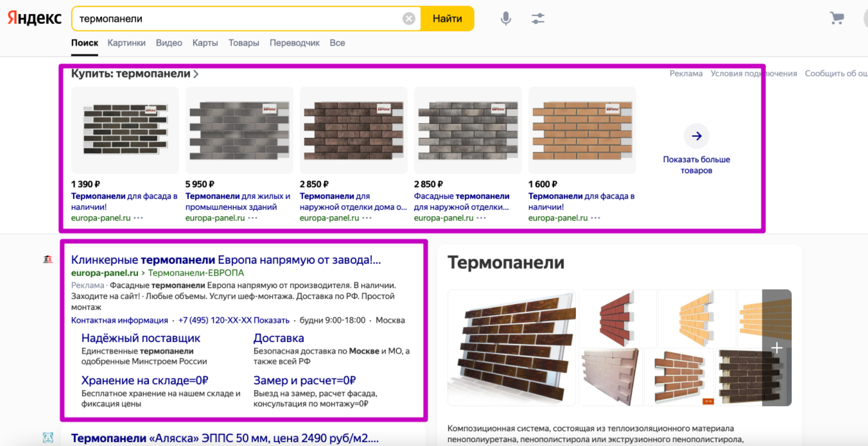Click europa-panel.ru green URL in ad result

coord(105,273)
